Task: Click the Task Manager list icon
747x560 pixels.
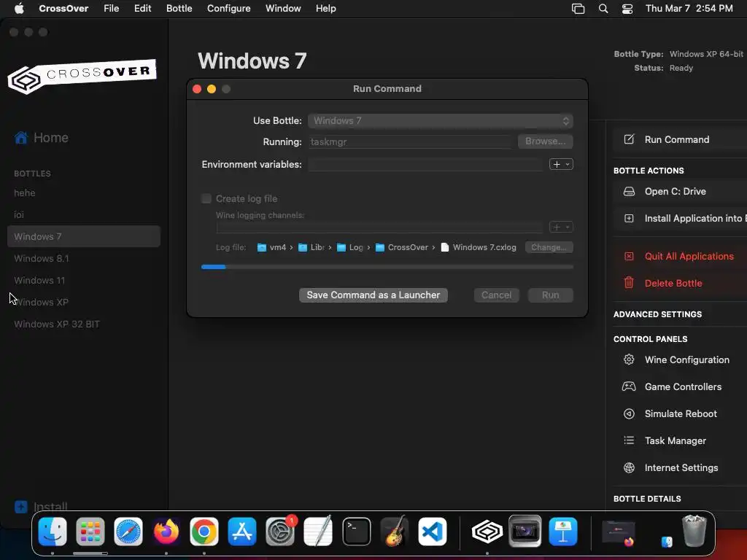Action: pos(629,440)
